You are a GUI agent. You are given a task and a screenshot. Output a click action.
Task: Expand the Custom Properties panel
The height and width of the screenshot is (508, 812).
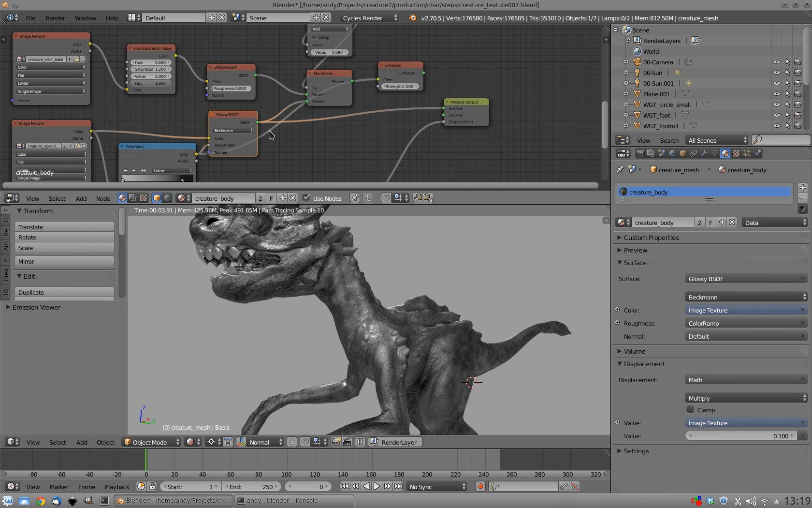tap(651, 238)
